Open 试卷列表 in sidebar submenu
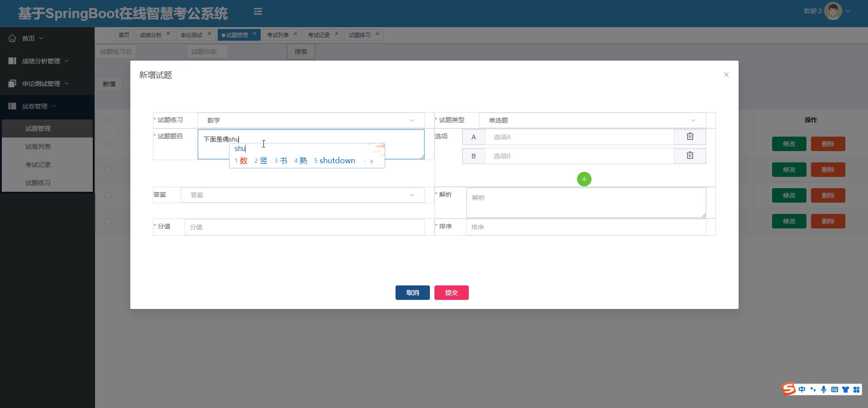Viewport: 868px width, 408px height. (x=47, y=147)
